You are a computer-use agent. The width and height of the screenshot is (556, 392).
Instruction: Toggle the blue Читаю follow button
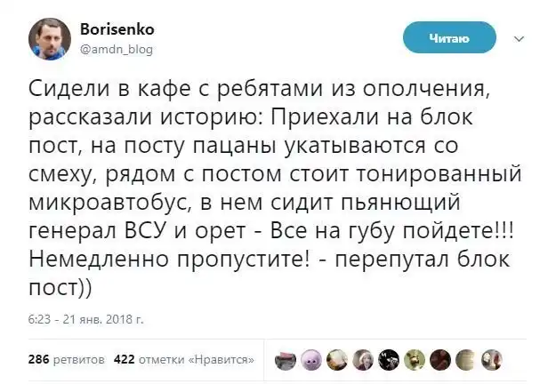(448, 37)
